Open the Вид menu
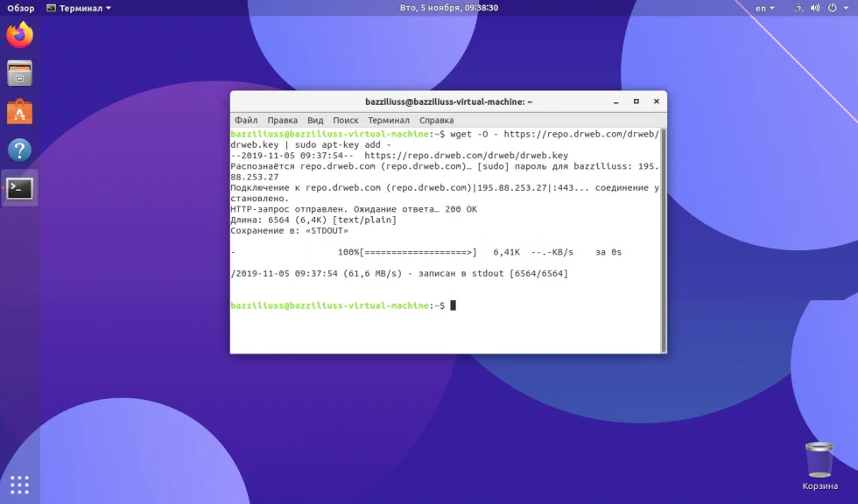This screenshot has width=858, height=504. click(x=315, y=120)
